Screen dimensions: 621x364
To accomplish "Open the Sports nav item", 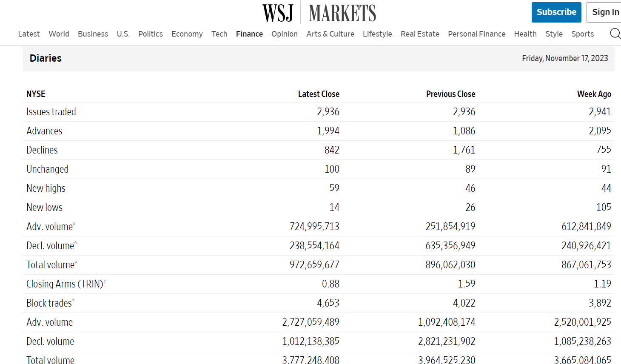I will pos(583,34).
